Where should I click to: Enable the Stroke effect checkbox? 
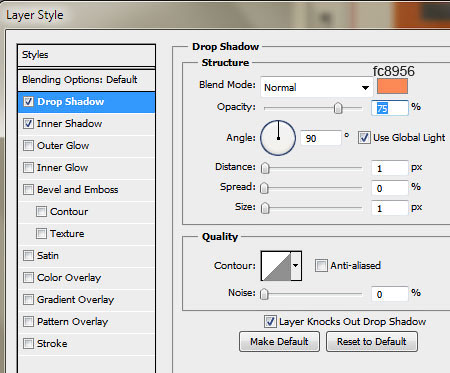(x=28, y=344)
